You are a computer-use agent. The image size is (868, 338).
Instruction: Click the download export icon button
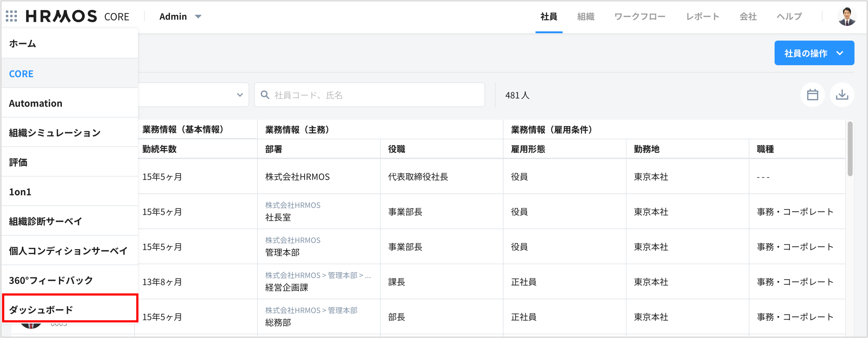pyautogui.click(x=842, y=95)
